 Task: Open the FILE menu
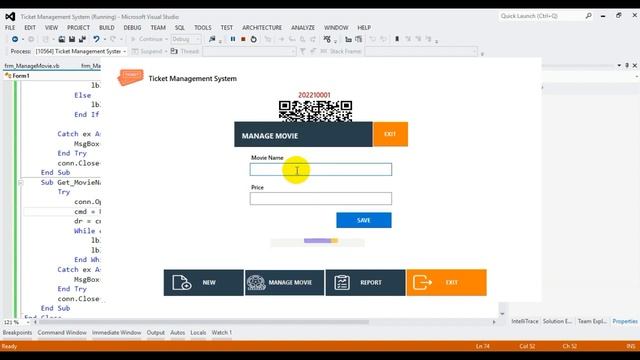pyautogui.click(x=10, y=27)
